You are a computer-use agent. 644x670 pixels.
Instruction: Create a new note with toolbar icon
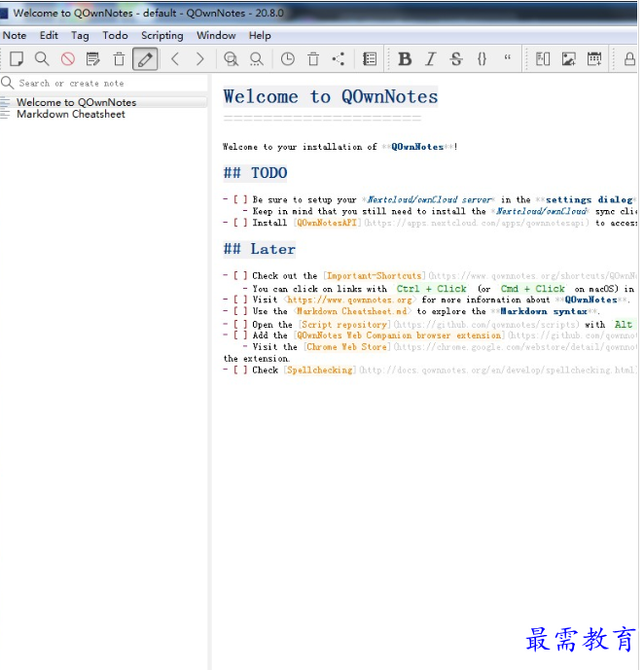pyautogui.click(x=17, y=59)
